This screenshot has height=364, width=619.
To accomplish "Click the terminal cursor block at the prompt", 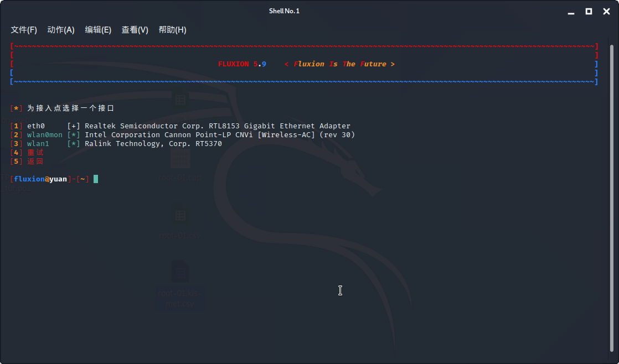I will point(96,179).
